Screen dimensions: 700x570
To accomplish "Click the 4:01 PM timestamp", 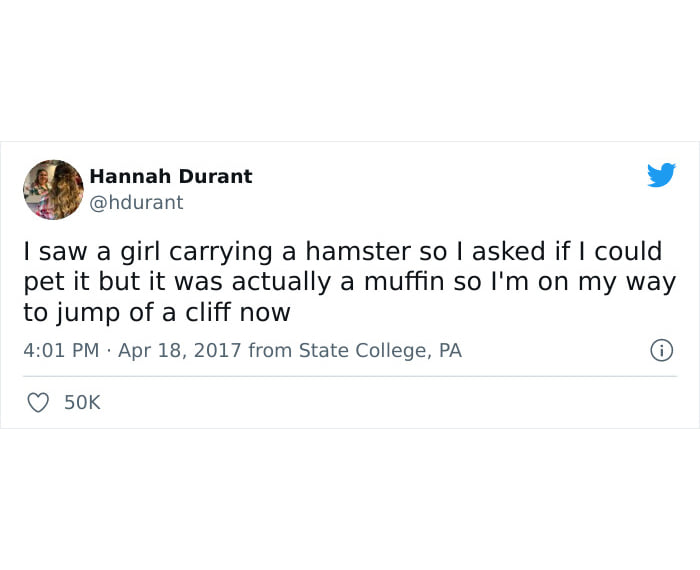I will (61, 351).
